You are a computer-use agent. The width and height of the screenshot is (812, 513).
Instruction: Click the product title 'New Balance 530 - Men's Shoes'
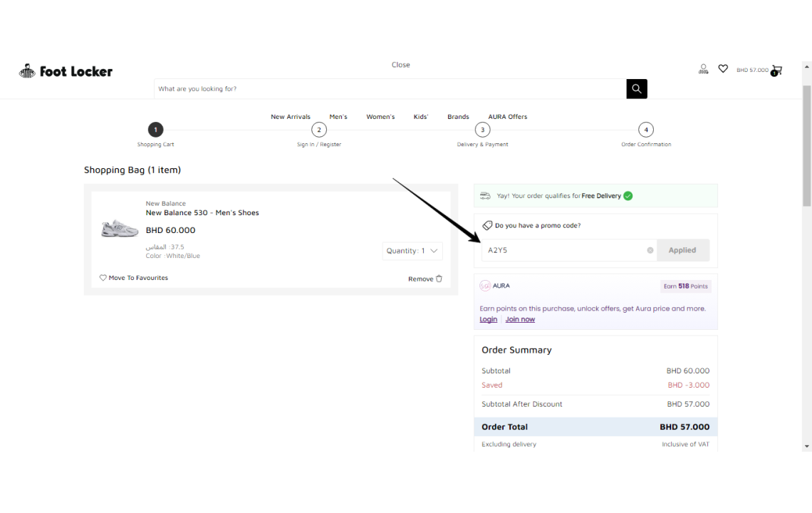pyautogui.click(x=202, y=212)
